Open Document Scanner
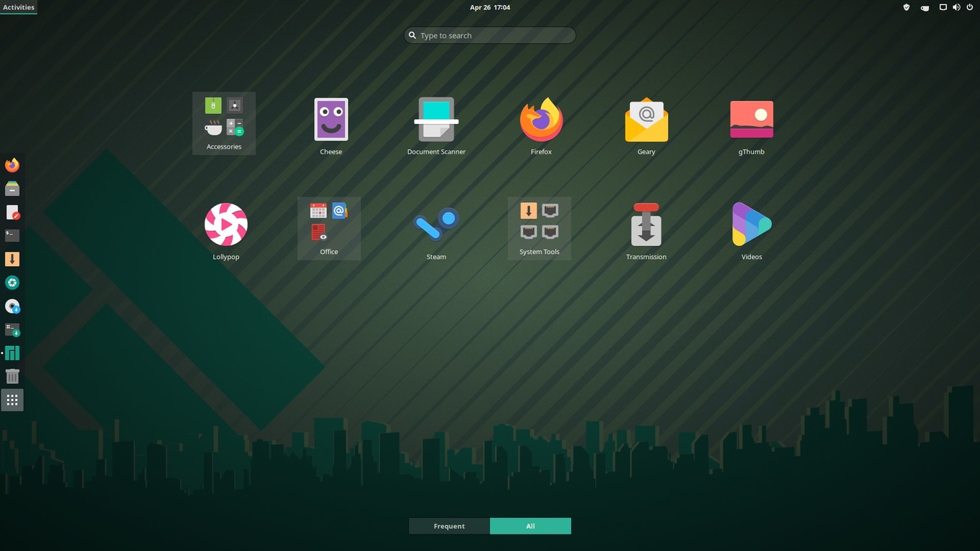Screen dimensions: 980x551 (435, 119)
